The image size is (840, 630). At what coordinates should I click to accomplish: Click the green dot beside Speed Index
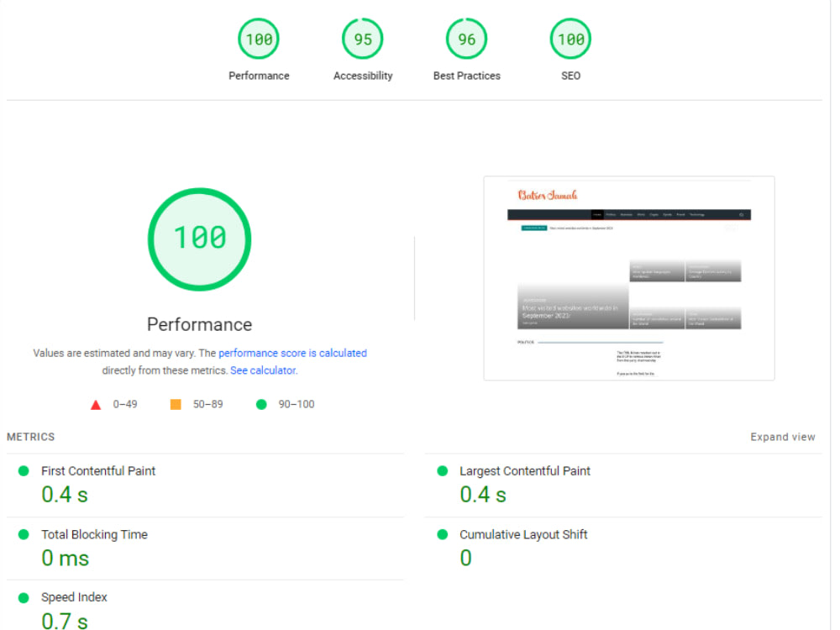[x=24, y=598]
